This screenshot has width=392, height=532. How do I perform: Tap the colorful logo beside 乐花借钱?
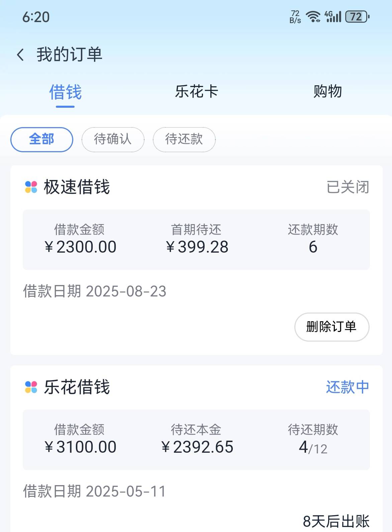point(31,387)
